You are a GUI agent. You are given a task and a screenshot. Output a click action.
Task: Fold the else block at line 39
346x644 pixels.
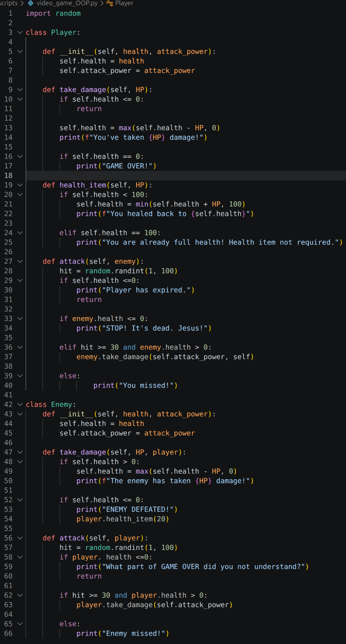tap(20, 376)
